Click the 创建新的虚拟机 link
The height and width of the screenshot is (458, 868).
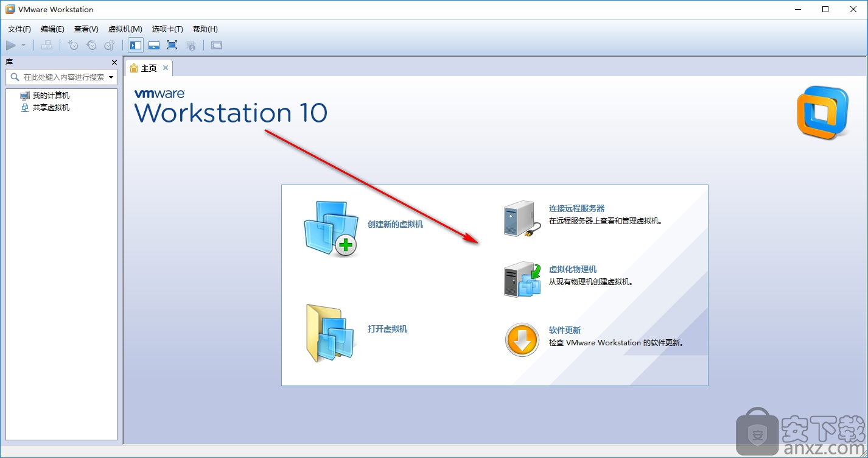coord(395,224)
